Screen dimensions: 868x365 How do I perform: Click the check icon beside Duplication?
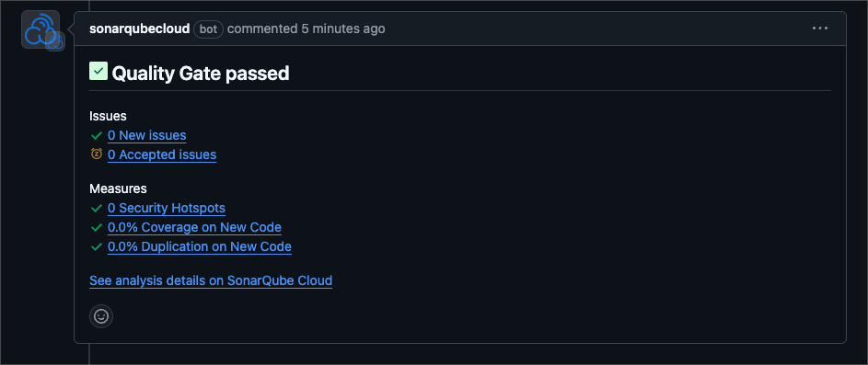97,246
